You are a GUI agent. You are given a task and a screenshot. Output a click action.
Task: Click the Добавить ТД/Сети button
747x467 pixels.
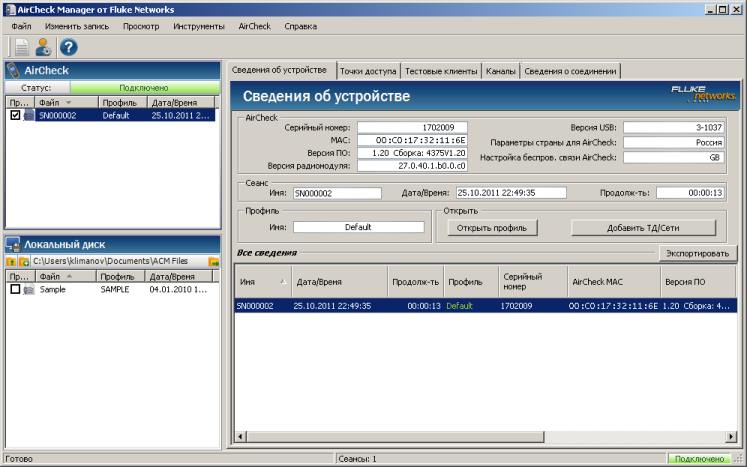tap(643, 228)
